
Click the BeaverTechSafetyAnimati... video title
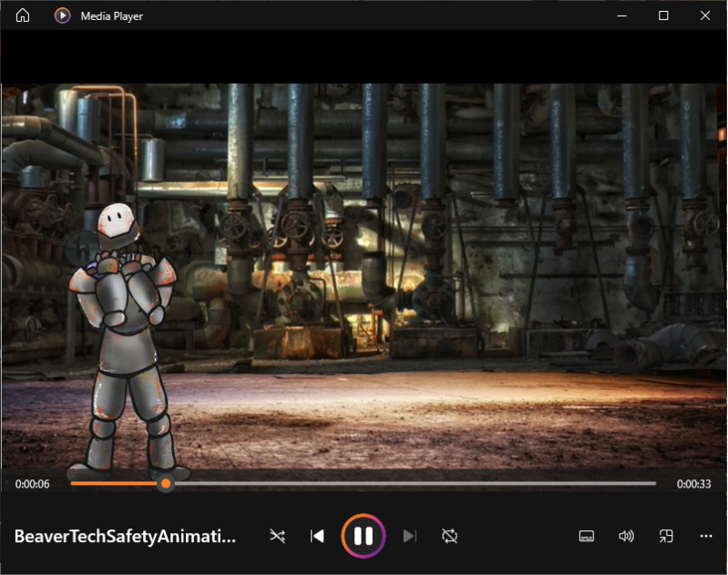125,537
